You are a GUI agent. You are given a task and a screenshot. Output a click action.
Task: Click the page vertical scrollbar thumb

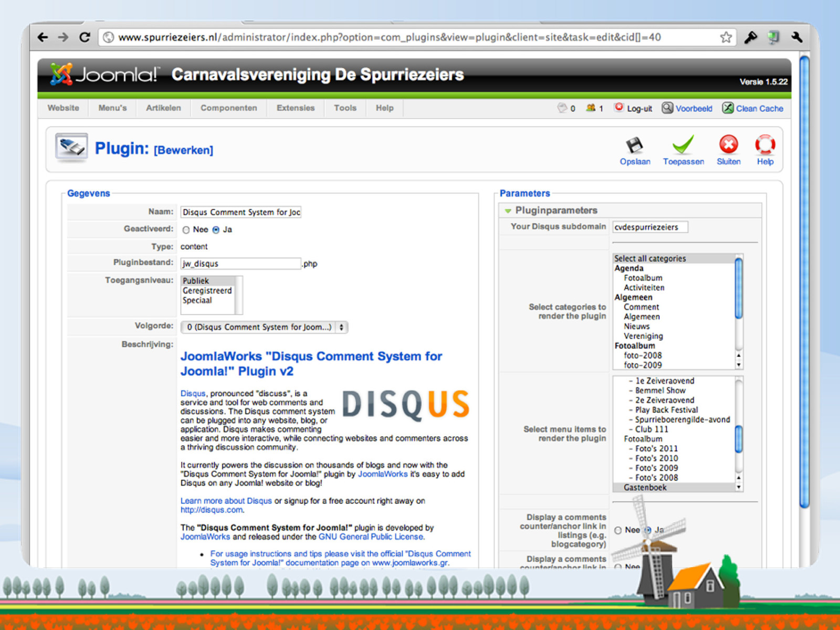tap(804, 281)
